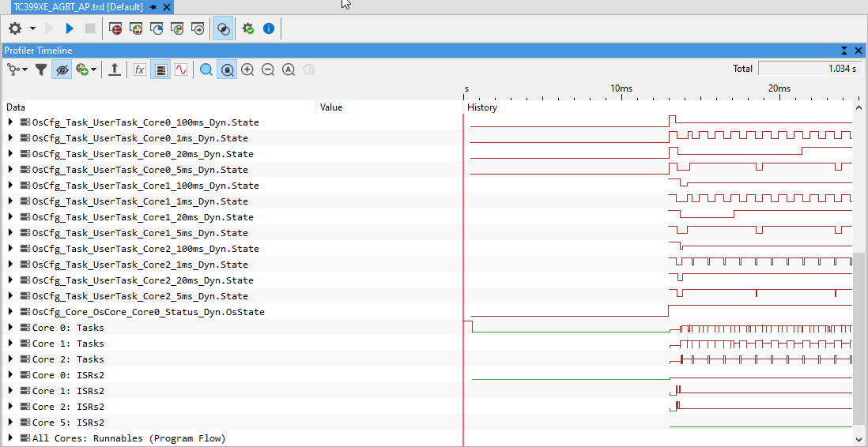Open the node-graph dropdown in Profiler Timeline
The height and width of the screenshot is (447, 868).
[x=17, y=69]
